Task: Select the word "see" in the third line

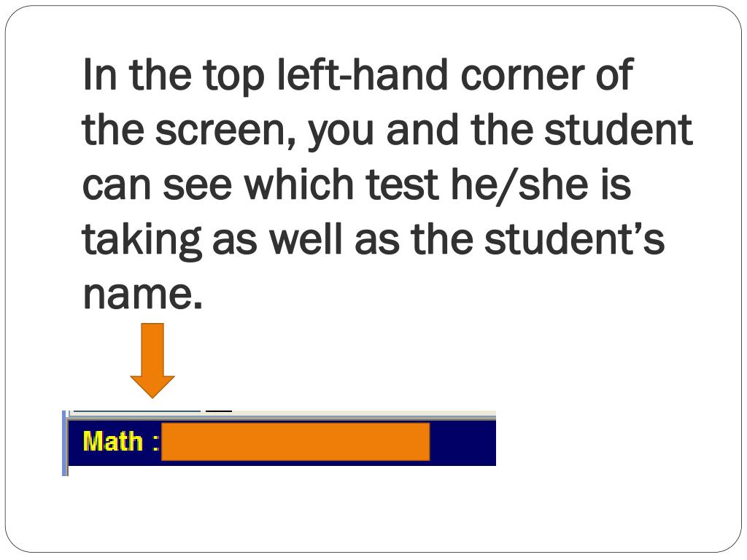Action: (x=197, y=185)
